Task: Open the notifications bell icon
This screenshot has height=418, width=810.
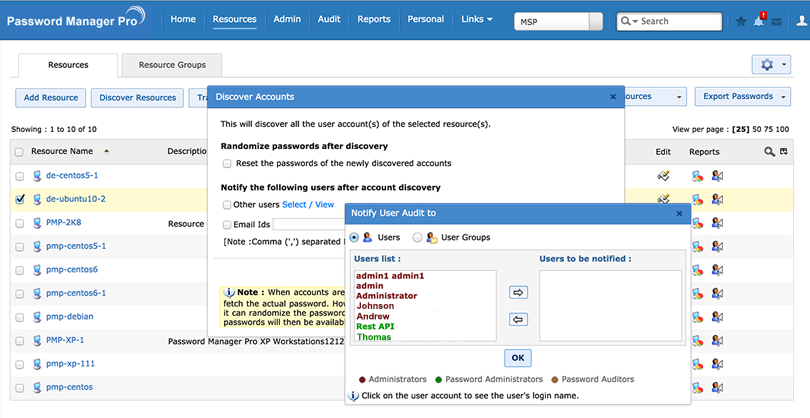Action: [x=760, y=20]
